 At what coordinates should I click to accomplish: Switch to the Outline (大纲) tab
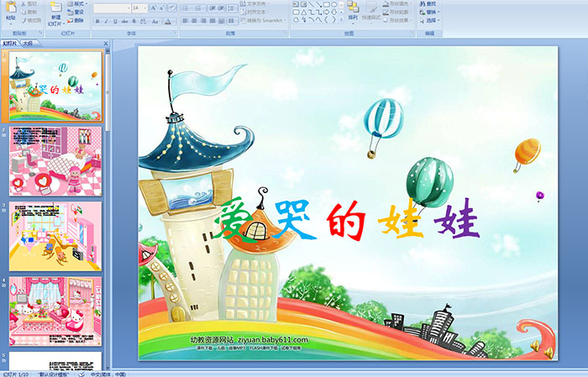[x=27, y=42]
